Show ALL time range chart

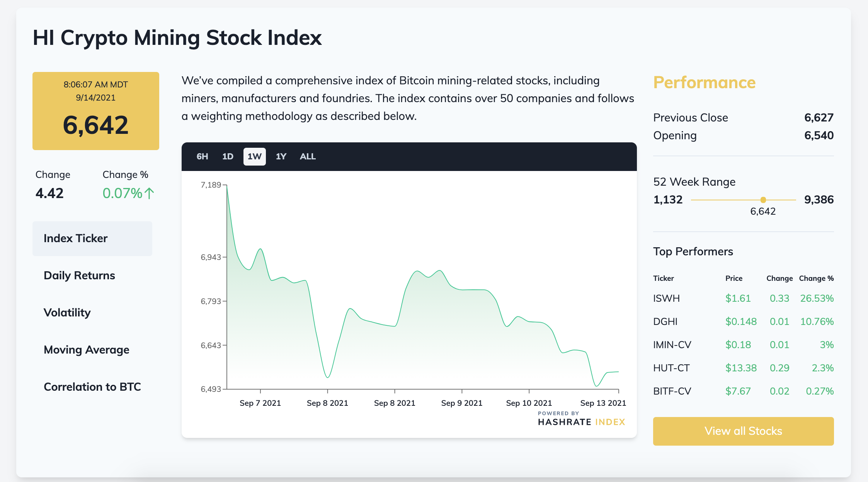tap(308, 157)
